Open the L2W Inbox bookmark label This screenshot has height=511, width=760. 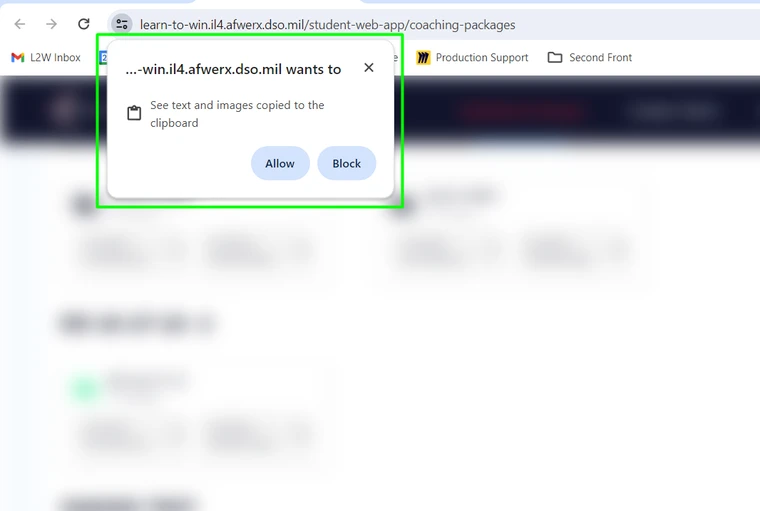[55, 58]
